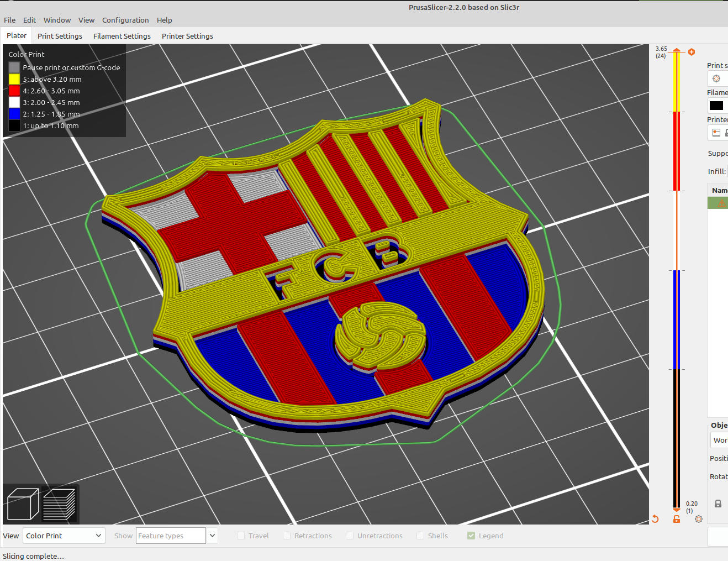Click the grey lock icon under Rotation
The image size is (728, 561).
click(x=718, y=504)
